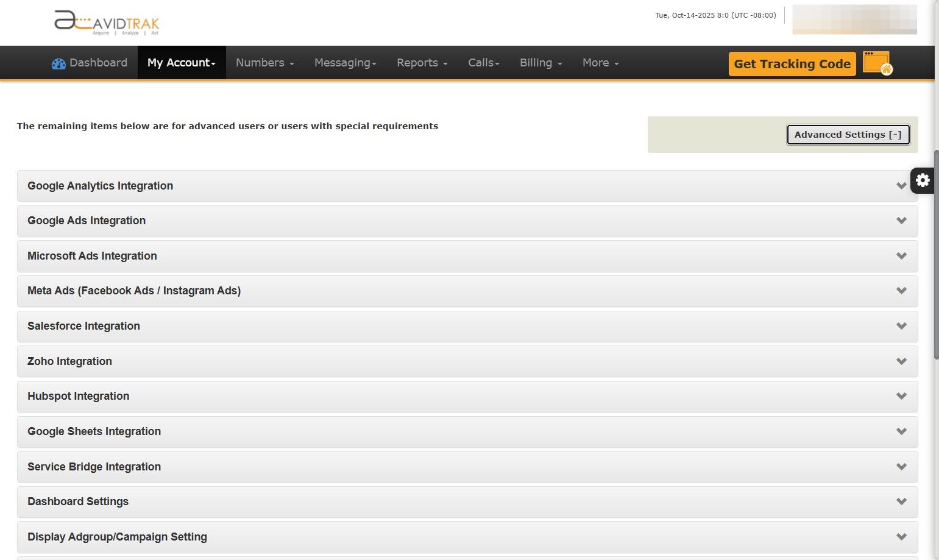Open the Billing dropdown menu
The height and width of the screenshot is (560, 939).
(541, 63)
